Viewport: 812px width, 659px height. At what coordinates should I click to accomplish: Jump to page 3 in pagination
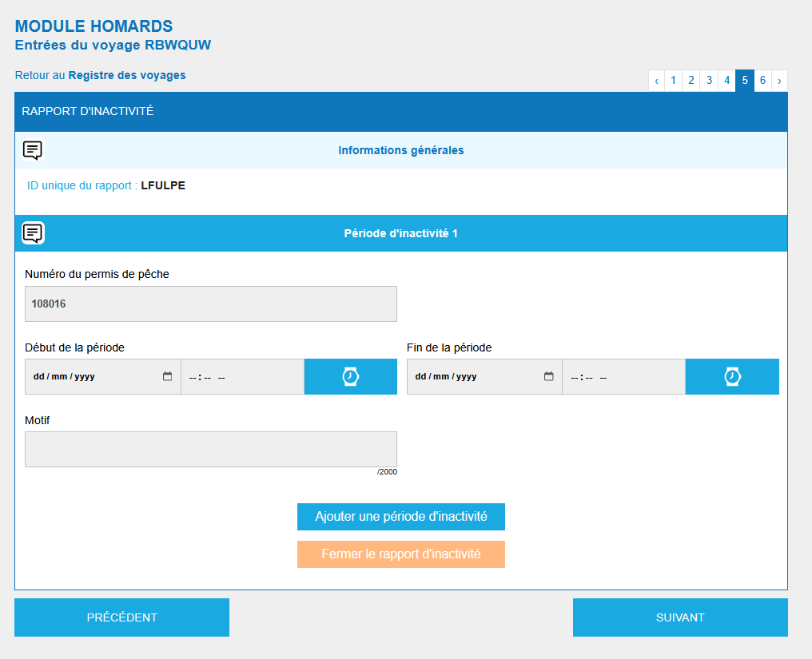point(709,81)
